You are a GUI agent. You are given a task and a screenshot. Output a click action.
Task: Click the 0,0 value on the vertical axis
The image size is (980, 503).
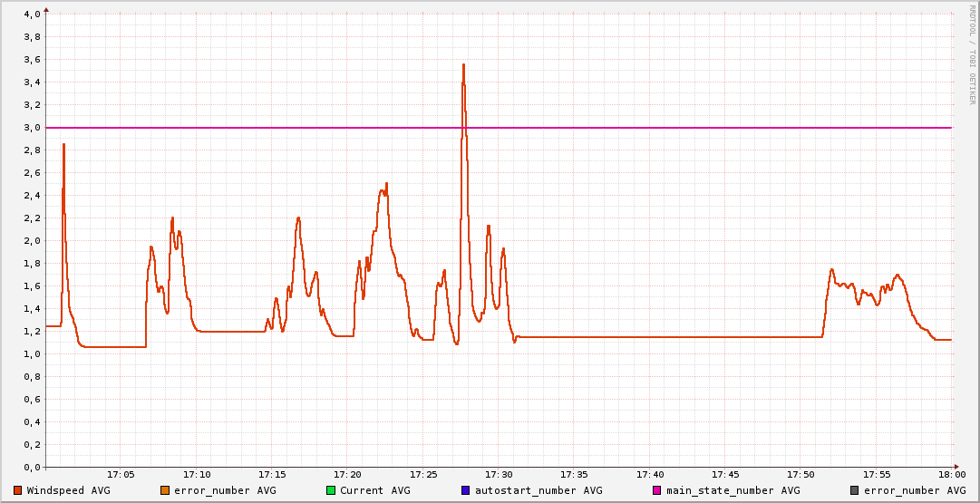tap(31, 468)
